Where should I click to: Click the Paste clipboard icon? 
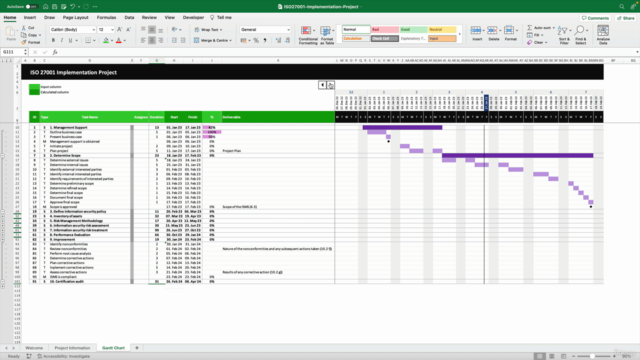pyautogui.click(x=11, y=32)
